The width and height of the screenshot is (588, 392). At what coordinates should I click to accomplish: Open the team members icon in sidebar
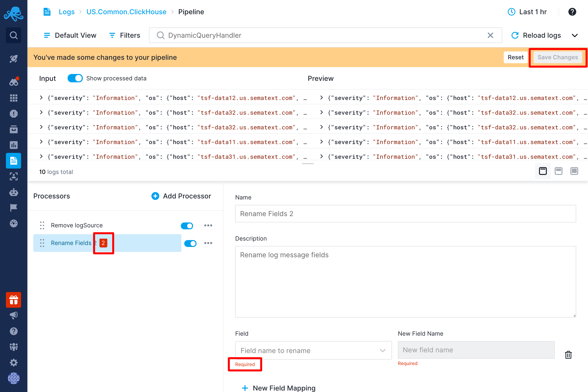pyautogui.click(x=13, y=347)
